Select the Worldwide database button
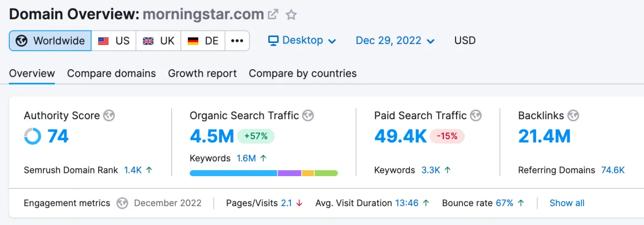The height and width of the screenshot is (225, 644). 50,41
